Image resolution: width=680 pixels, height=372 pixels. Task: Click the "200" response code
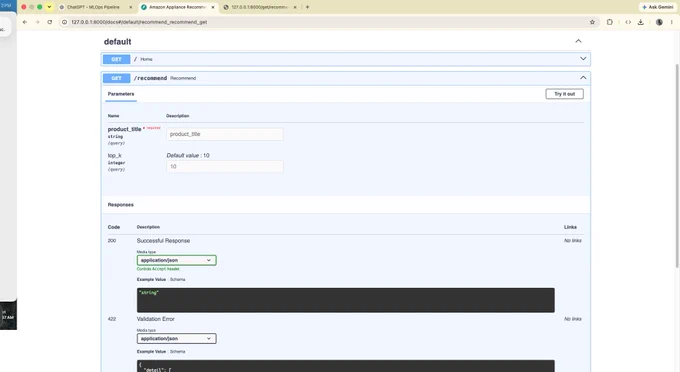[112, 241]
